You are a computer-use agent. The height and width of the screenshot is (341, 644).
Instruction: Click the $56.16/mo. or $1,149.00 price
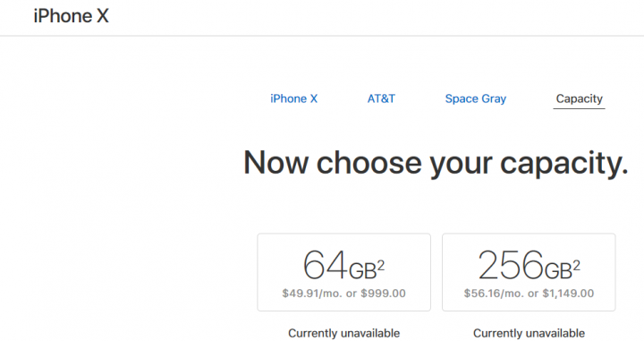click(x=529, y=294)
